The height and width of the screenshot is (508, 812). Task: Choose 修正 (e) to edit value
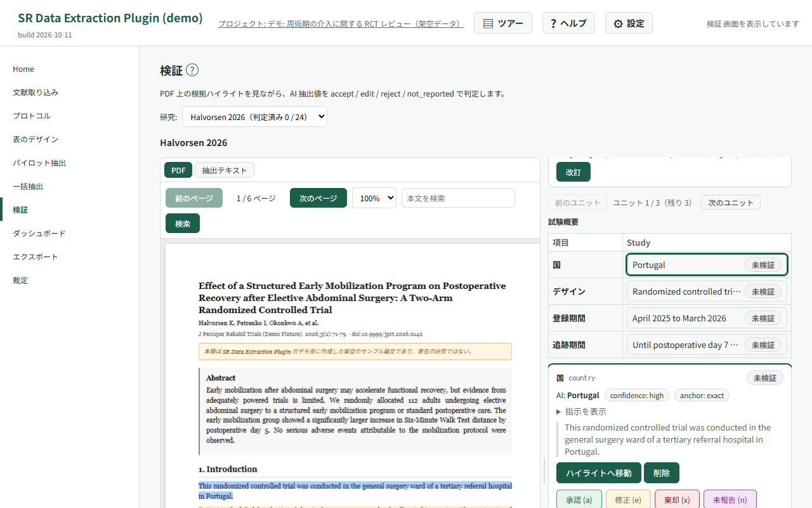(x=628, y=500)
